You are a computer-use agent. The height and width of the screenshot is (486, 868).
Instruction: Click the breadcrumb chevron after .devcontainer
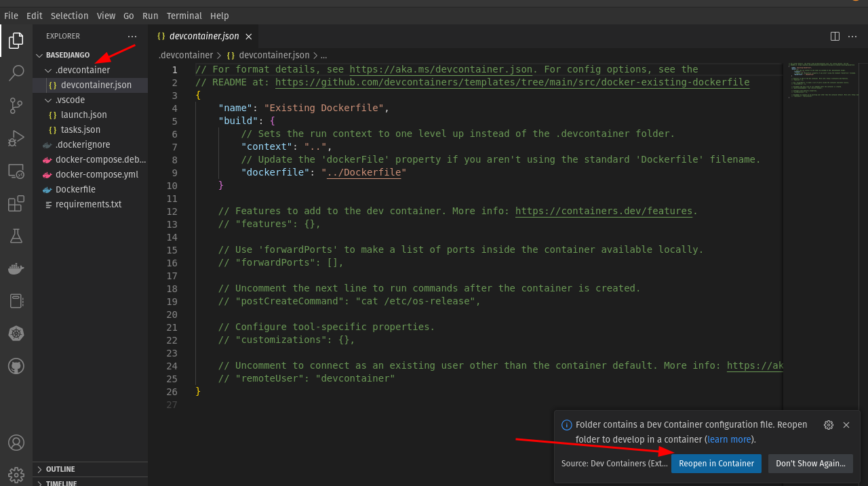(x=220, y=56)
